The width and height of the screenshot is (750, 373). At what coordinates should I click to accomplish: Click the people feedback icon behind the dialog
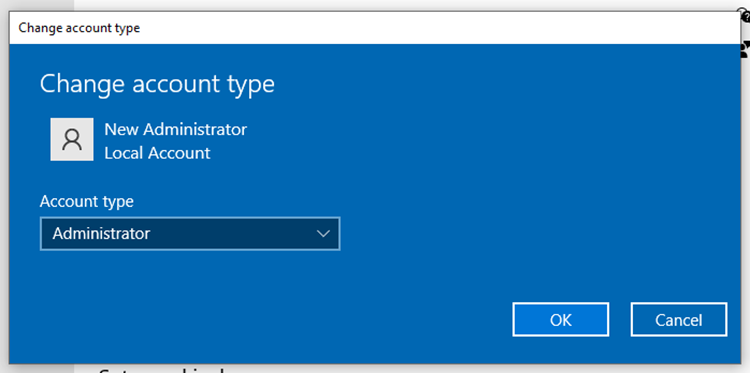point(745,50)
